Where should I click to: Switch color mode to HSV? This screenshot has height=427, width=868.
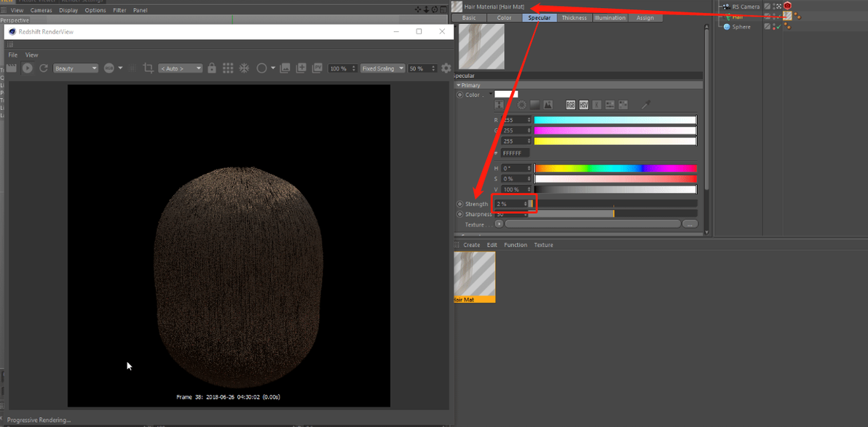pyautogui.click(x=583, y=105)
